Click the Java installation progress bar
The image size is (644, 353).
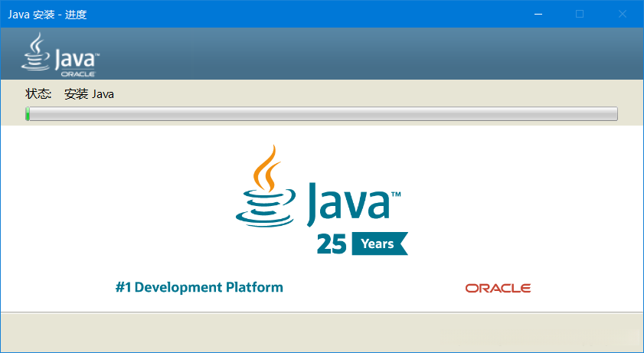pos(322,113)
